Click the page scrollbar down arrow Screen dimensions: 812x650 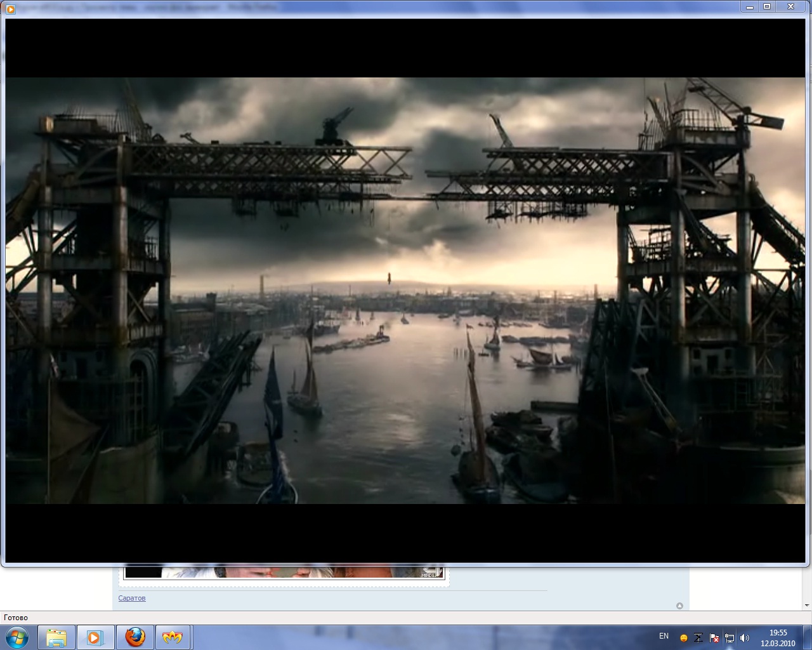coord(807,605)
